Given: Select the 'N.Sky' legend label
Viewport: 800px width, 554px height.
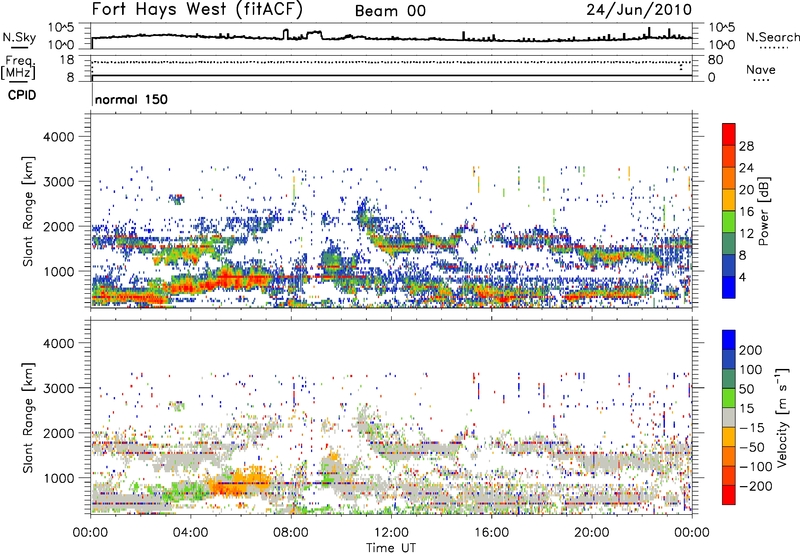Looking at the screenshot, I should tap(19, 37).
